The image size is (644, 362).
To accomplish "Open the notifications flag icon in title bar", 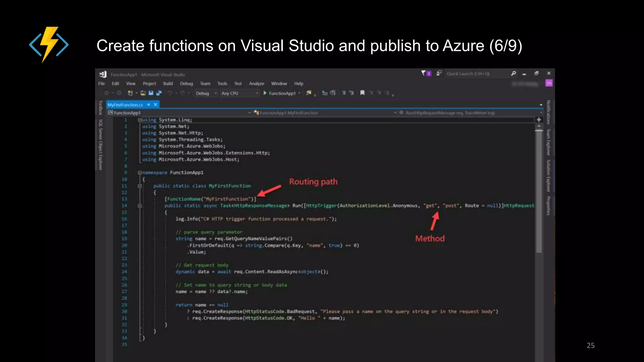I will click(x=426, y=74).
